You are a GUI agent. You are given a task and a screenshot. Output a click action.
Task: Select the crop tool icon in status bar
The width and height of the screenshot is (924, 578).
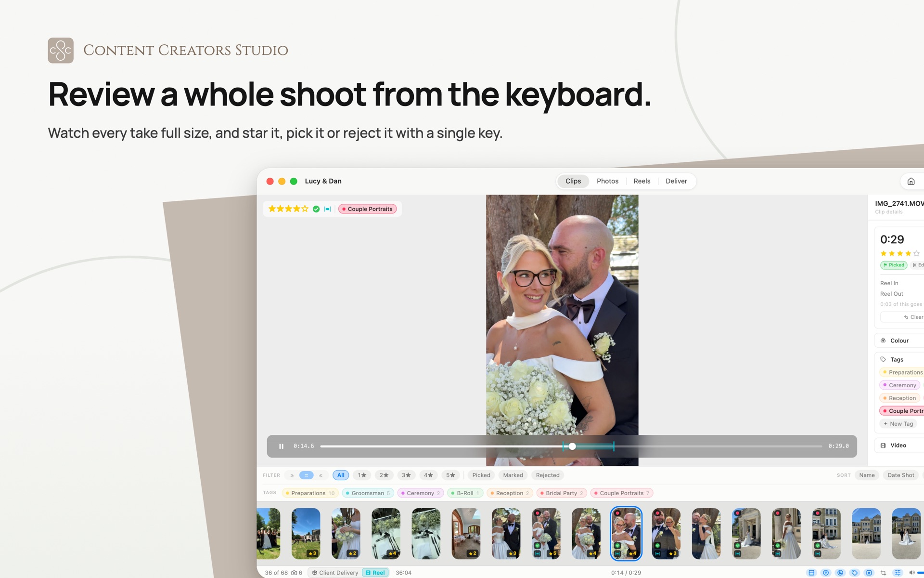point(883,573)
